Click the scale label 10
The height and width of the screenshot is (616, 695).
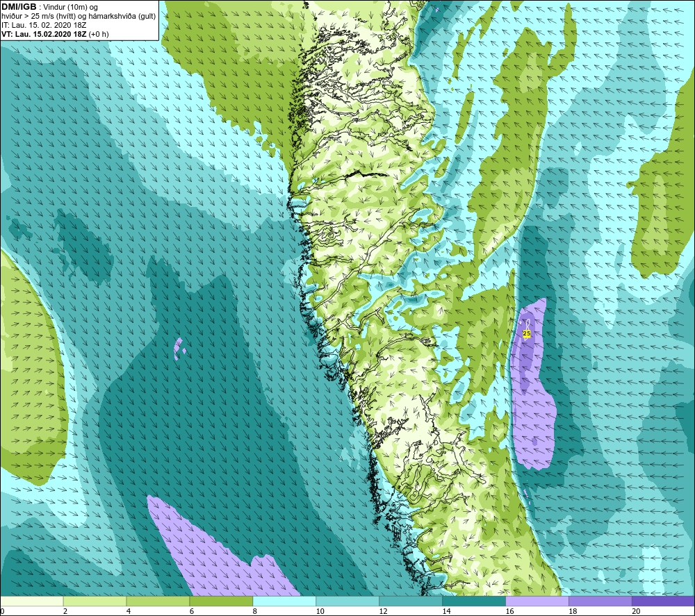[320, 611]
